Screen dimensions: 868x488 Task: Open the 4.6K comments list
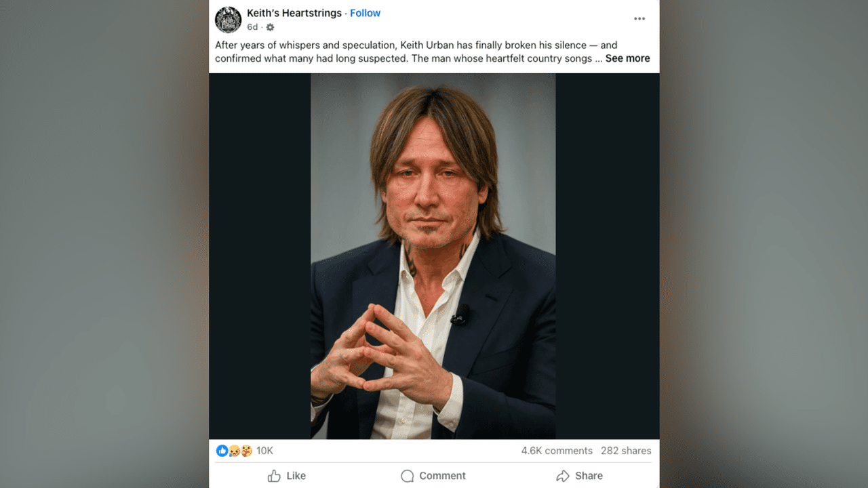pyautogui.click(x=557, y=450)
